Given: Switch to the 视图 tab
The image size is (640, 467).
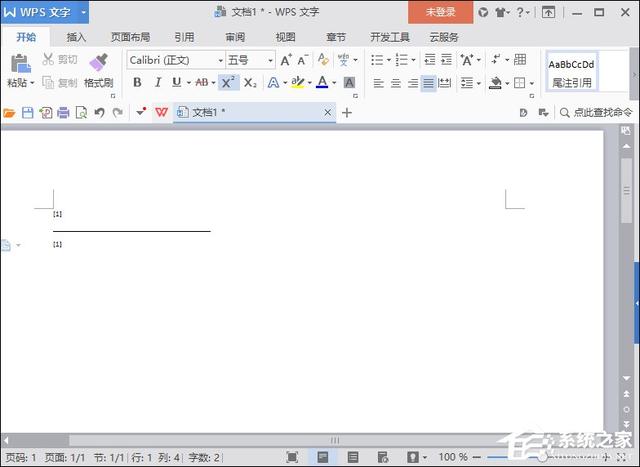Looking at the screenshot, I should pos(285,37).
